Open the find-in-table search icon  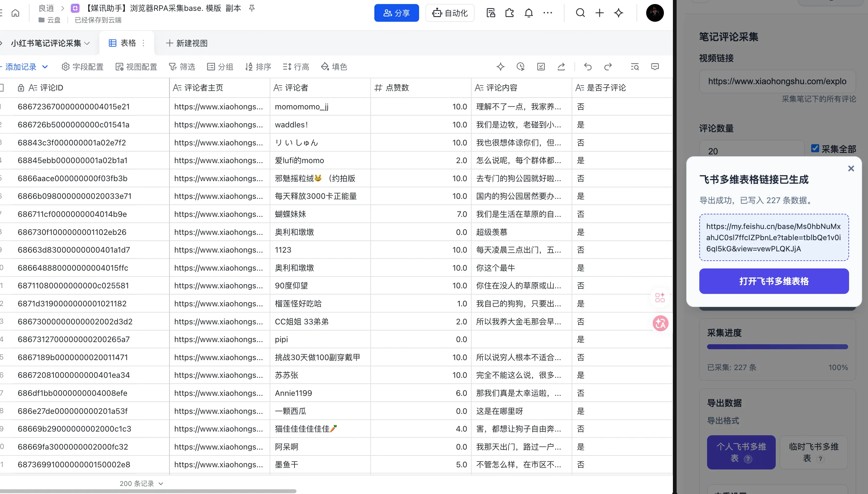point(635,67)
